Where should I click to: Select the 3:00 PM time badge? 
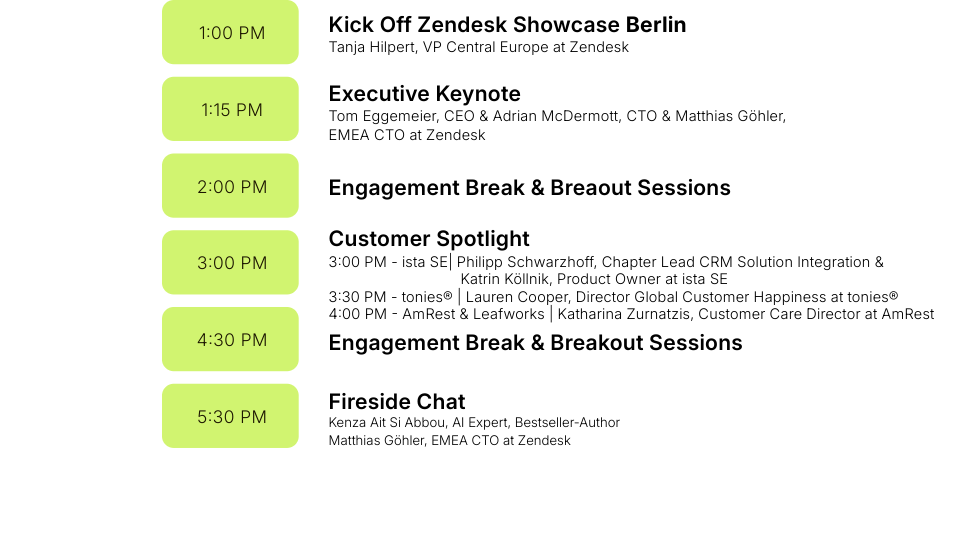[230, 262]
